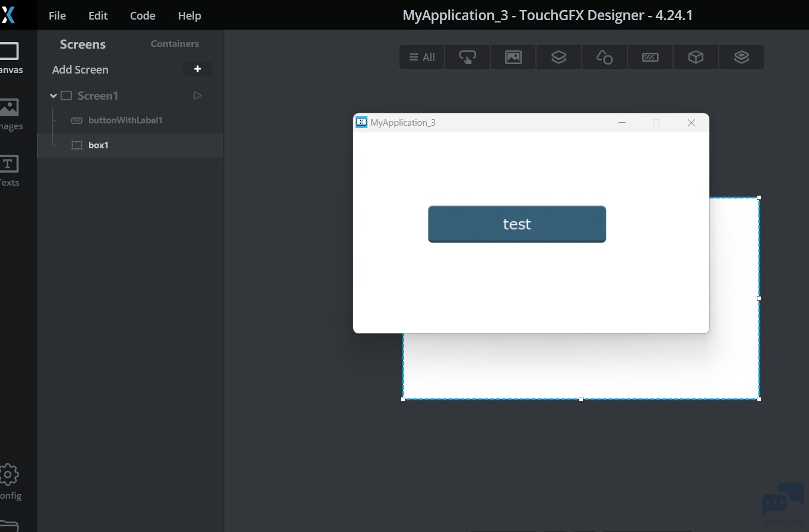Image resolution: width=809 pixels, height=532 pixels.
Task: Select Screen1 in the screens tree
Action: (x=98, y=95)
